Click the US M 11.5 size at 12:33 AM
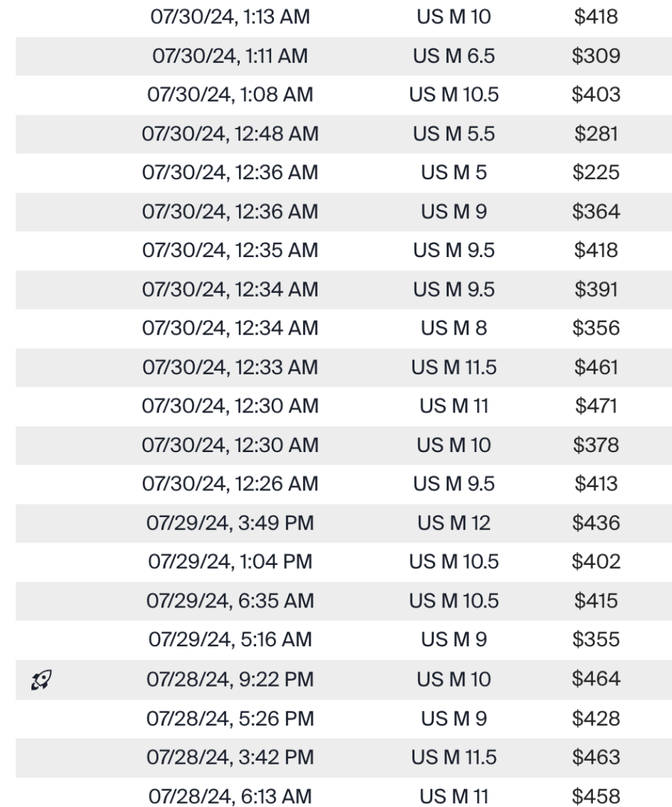 point(453,368)
